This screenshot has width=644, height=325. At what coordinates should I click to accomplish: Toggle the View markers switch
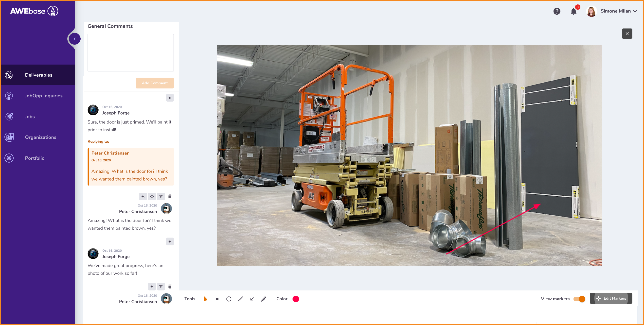tap(579, 299)
